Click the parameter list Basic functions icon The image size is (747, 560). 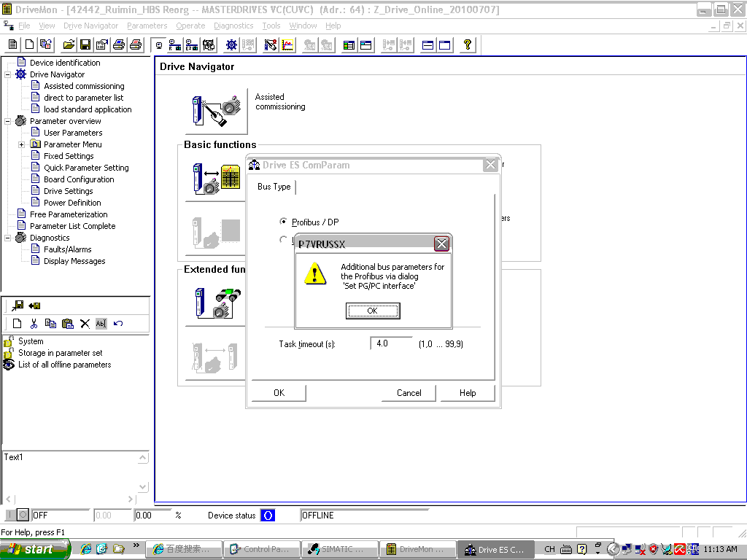[x=217, y=179]
